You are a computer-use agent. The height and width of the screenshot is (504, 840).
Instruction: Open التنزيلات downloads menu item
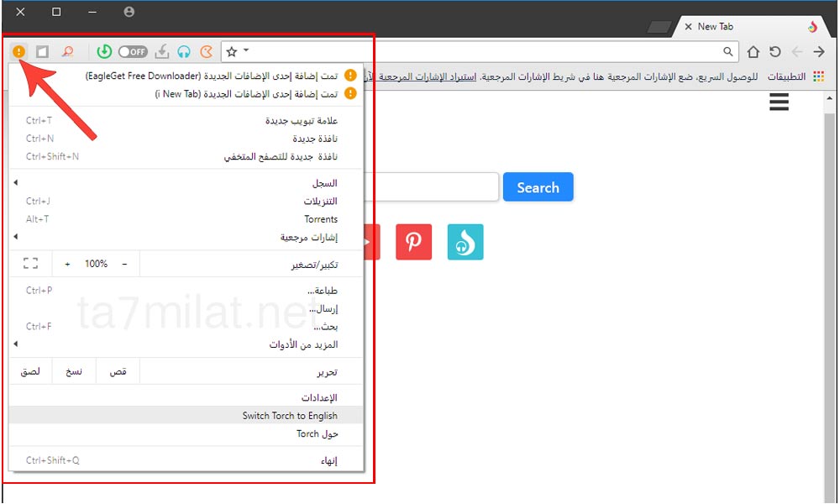(186, 202)
